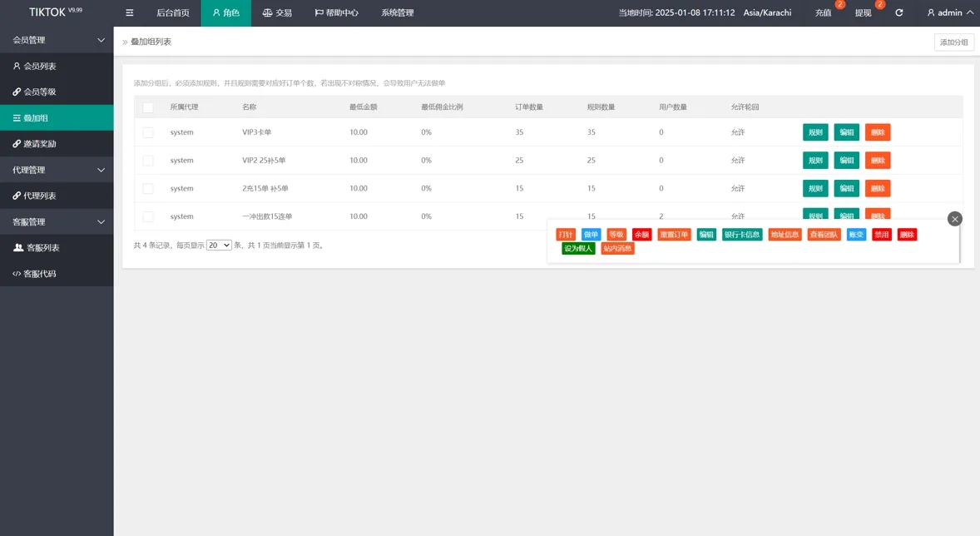The image size is (980, 536).
Task: Expand the admin user menu
Action: pyautogui.click(x=950, y=12)
